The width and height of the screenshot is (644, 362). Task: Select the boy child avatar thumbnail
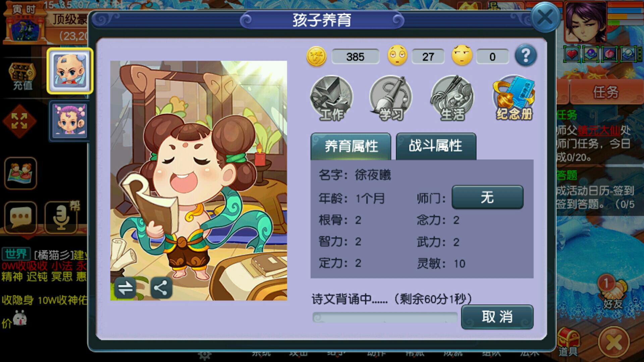pos(70,71)
